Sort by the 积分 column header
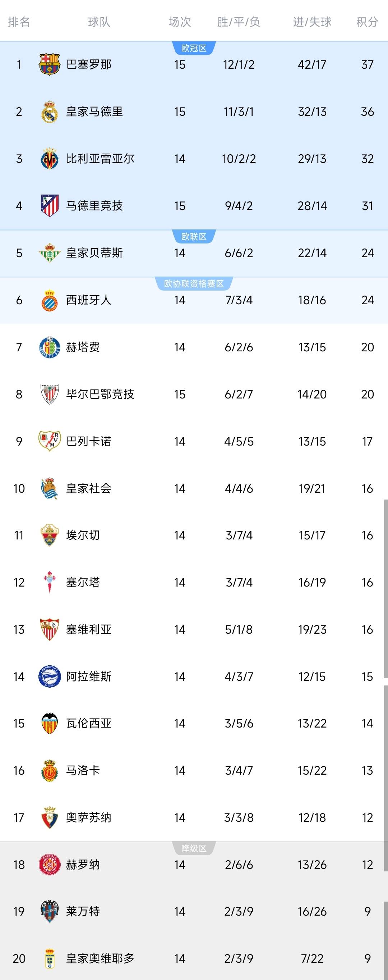This screenshot has height=980, width=388. [367, 22]
